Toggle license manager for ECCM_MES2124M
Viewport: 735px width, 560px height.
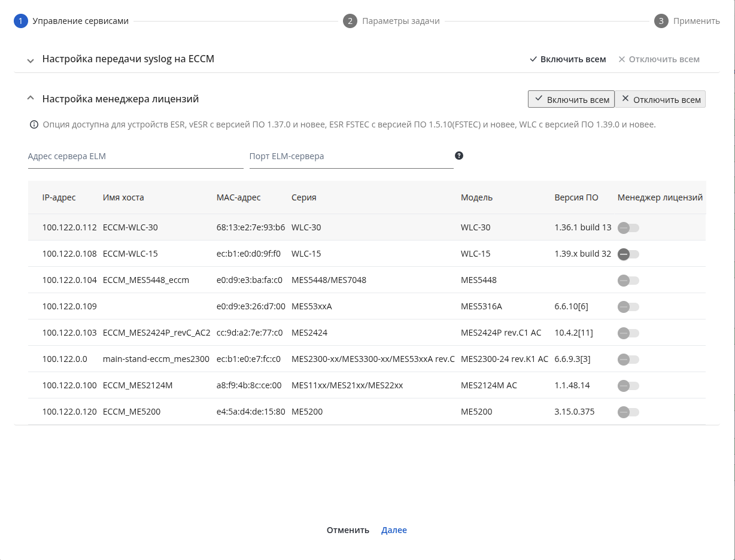(x=628, y=386)
